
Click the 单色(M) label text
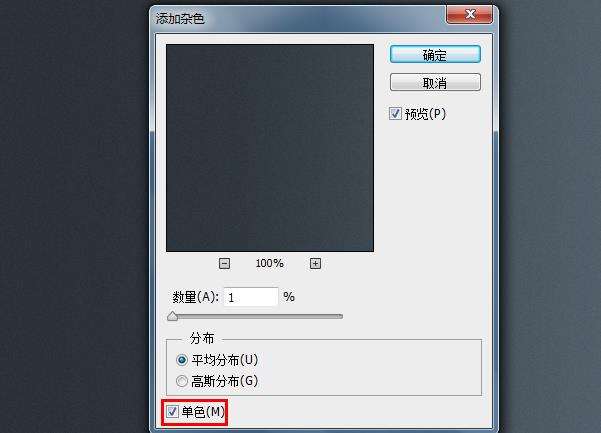coord(203,412)
